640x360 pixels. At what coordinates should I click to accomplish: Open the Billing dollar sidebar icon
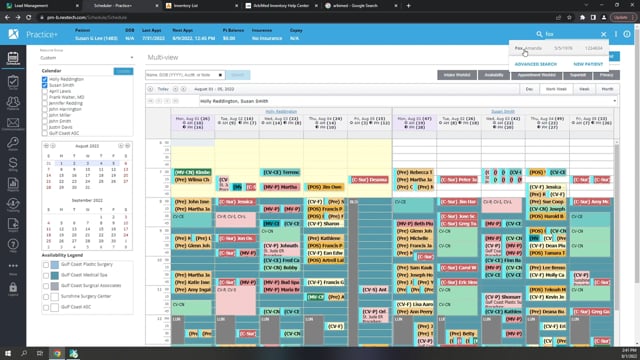pos(13,164)
